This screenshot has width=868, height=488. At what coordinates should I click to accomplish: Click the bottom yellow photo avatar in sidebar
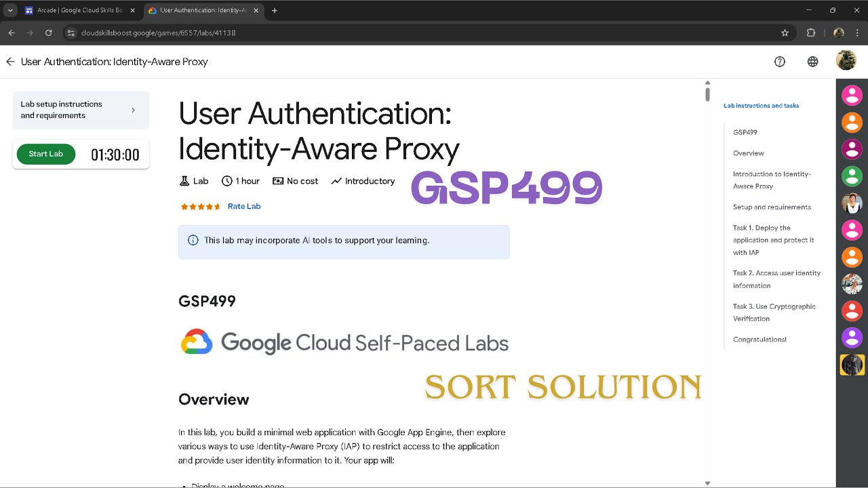pos(852,365)
